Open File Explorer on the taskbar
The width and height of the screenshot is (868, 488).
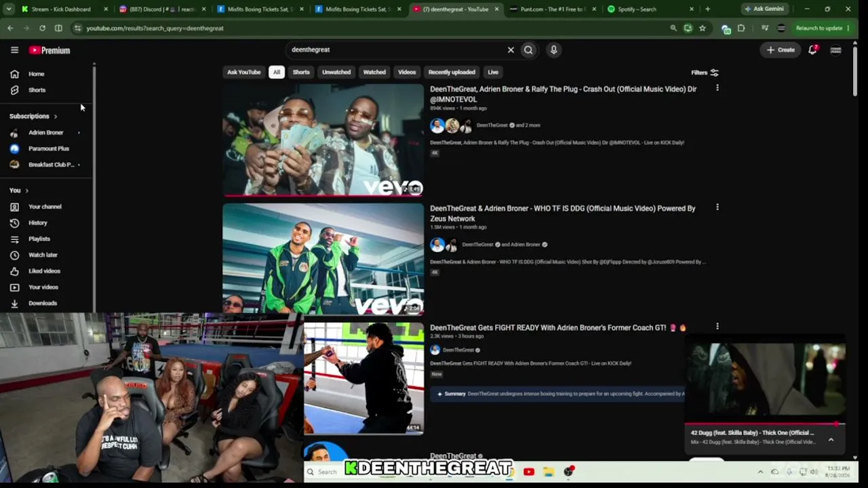coord(549,472)
